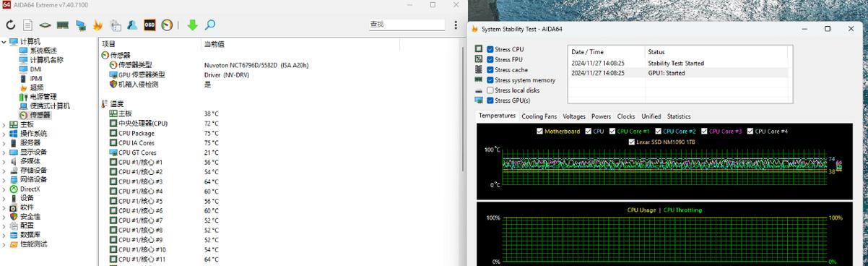Click the Refresh icon in AIDA64 toolbar
868x266 pixels.
[11, 25]
